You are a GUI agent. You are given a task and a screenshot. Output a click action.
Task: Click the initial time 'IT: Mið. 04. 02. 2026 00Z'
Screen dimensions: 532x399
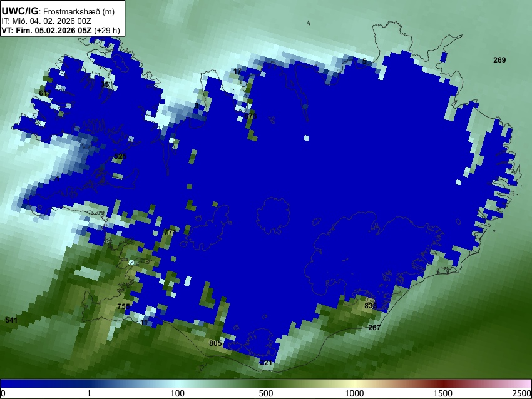pos(46,21)
